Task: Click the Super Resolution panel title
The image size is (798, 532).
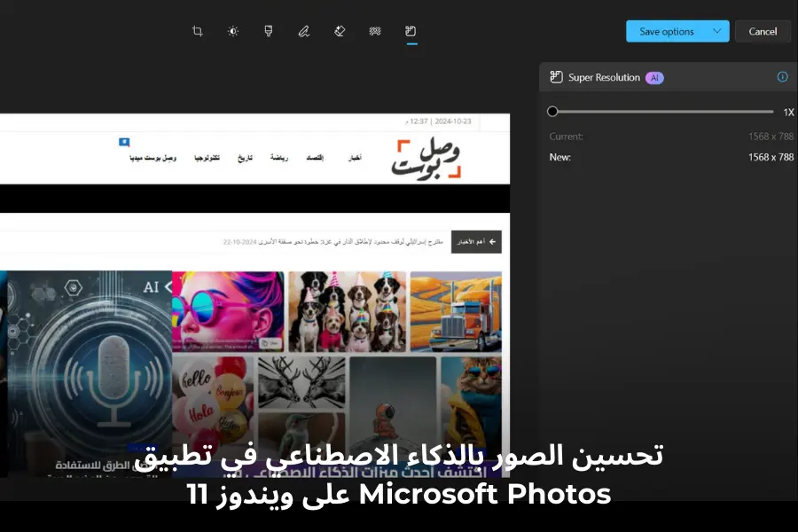Action: coord(604,77)
